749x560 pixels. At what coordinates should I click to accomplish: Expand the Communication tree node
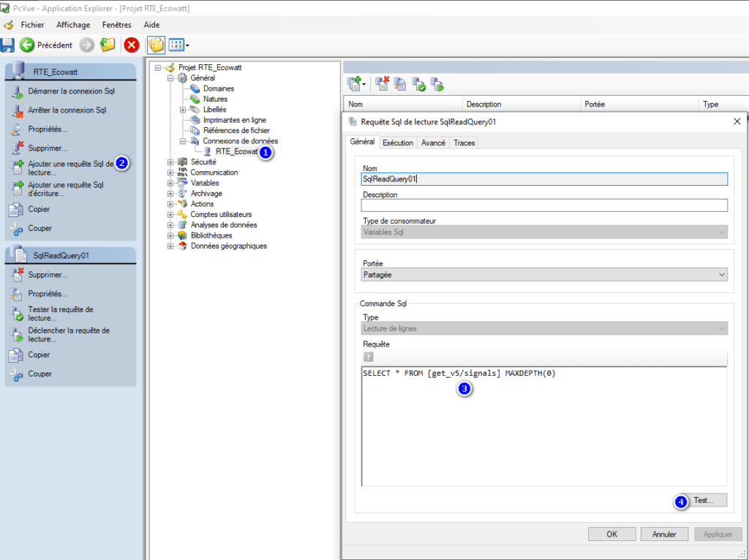pos(170,173)
